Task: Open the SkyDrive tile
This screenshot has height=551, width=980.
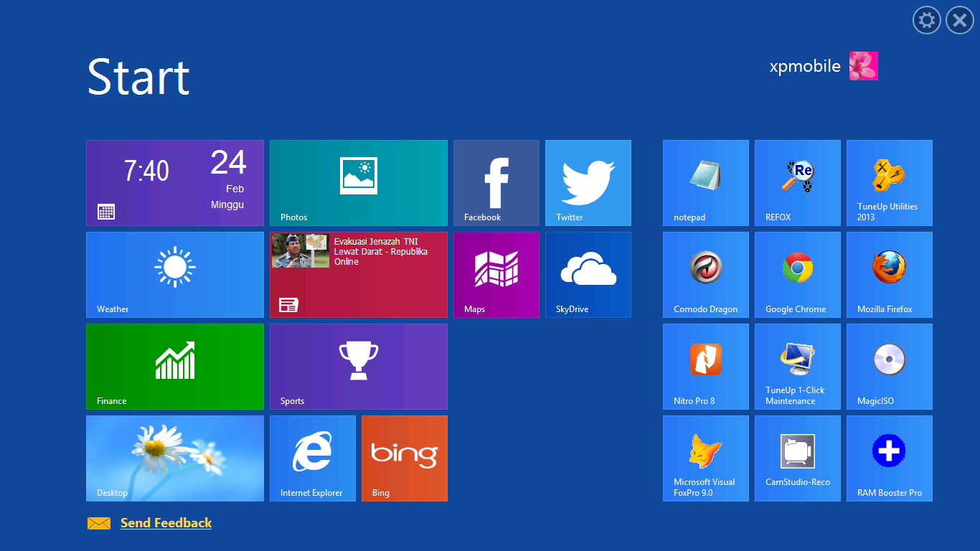Action: (588, 275)
